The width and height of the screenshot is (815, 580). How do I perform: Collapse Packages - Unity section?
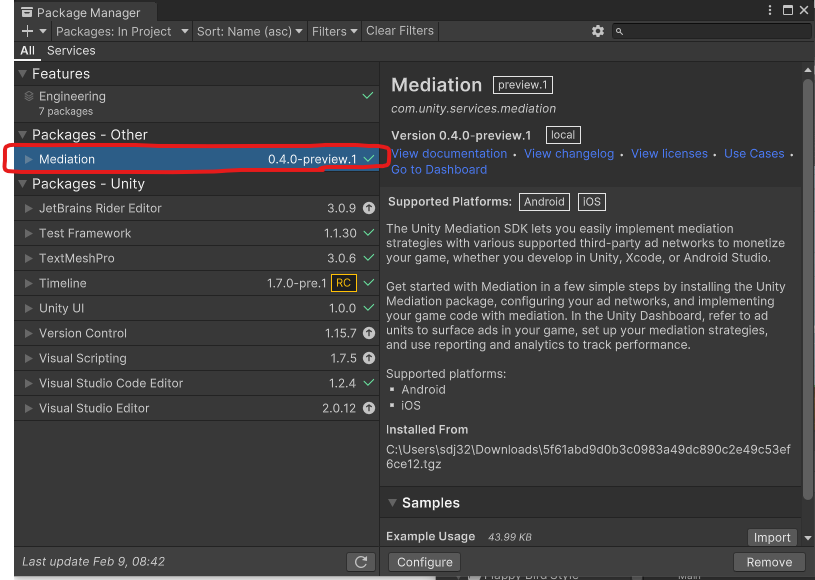(22, 183)
